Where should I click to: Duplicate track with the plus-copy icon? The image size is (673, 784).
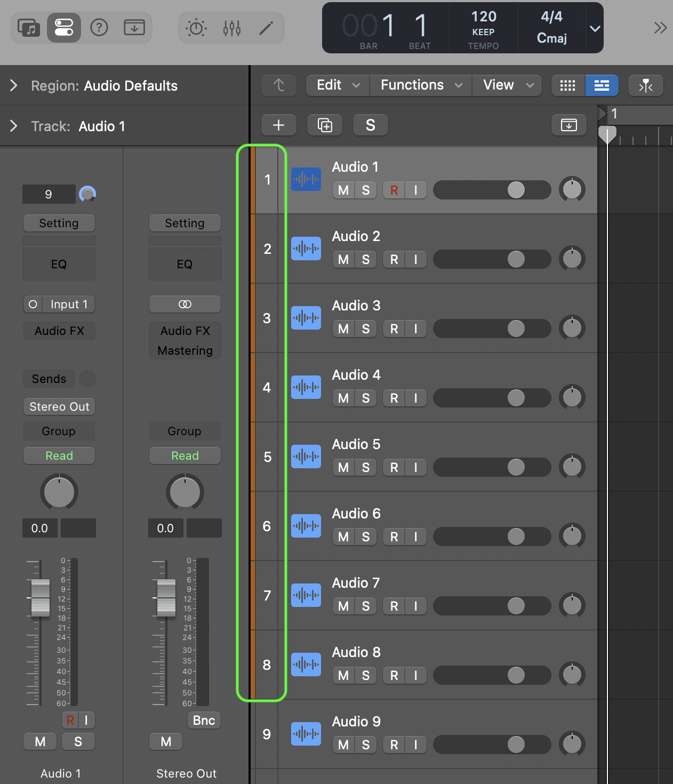point(325,125)
